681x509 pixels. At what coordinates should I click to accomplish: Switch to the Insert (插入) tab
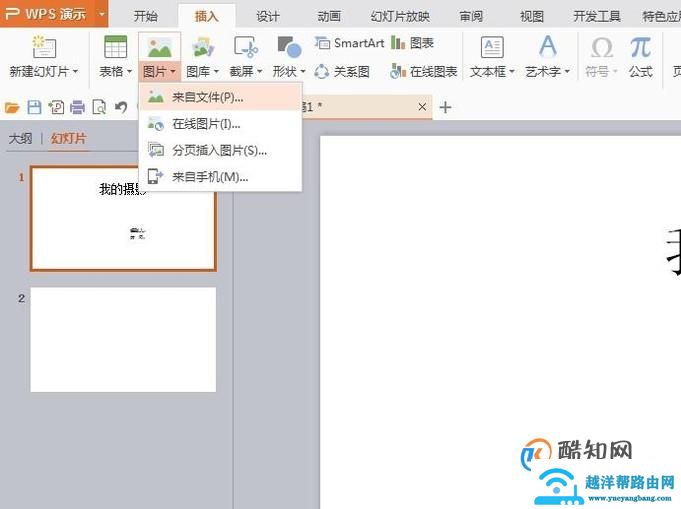(206, 16)
